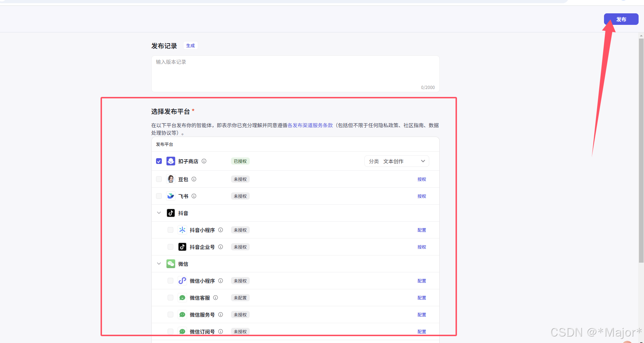Click the 微信小程序 icon

[182, 281]
